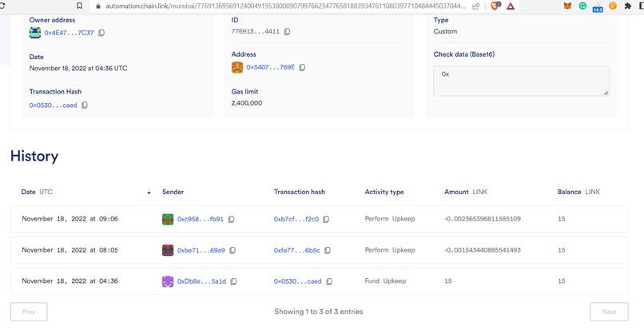This screenshot has width=644, height=334.
Task: Click the purple identicon for sender 0xDb8e...5a1d
Action: [168, 281]
